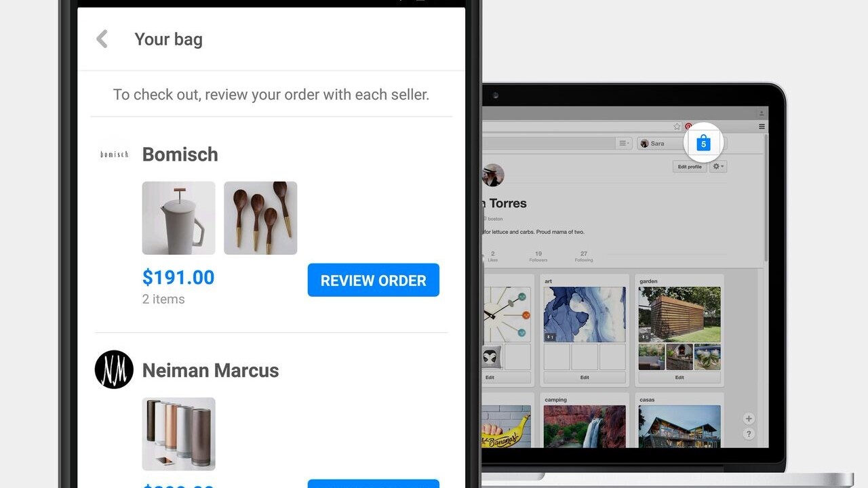
Task: View the 27 Following tab
Action: click(x=583, y=256)
